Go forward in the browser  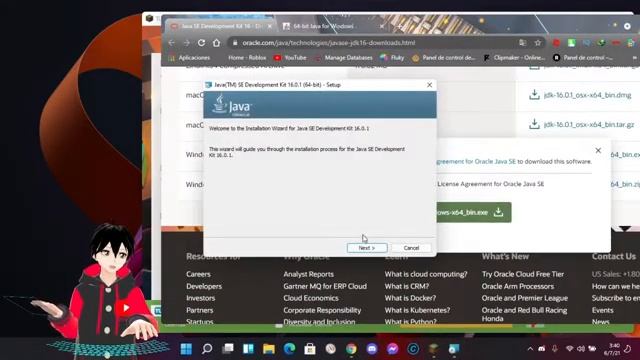tap(187, 42)
